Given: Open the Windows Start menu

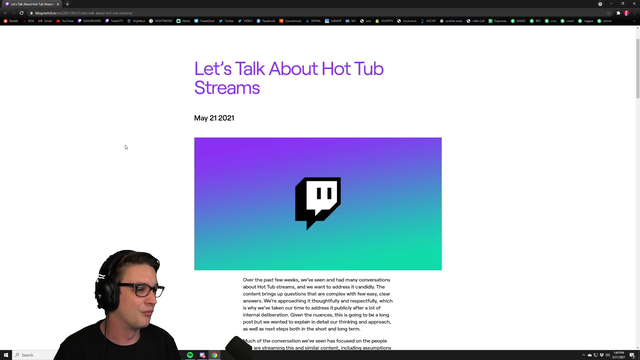Looking at the screenshot, I should (6, 355).
